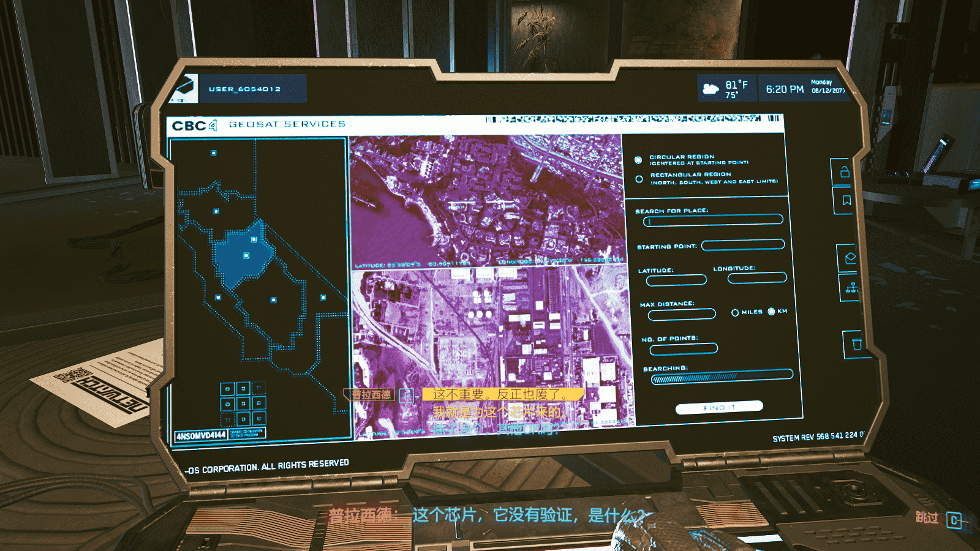
Task: Click the Search For Place input field
Action: (x=713, y=220)
